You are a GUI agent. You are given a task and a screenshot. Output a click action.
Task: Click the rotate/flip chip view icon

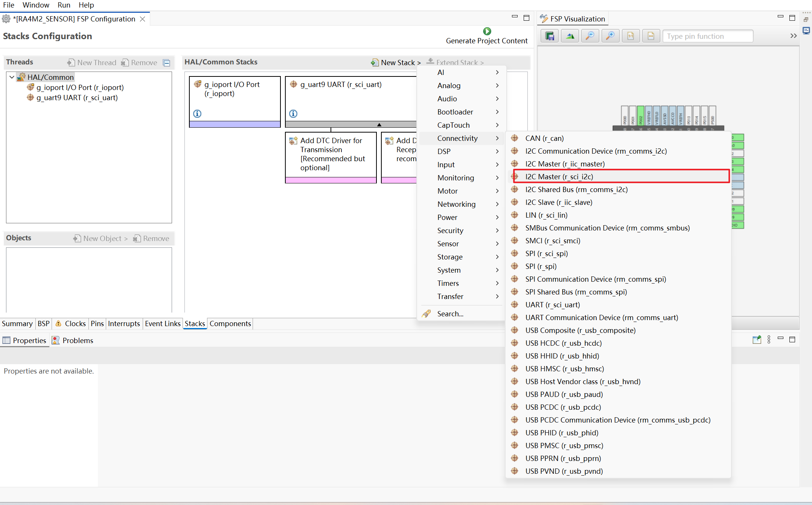pyautogui.click(x=570, y=36)
